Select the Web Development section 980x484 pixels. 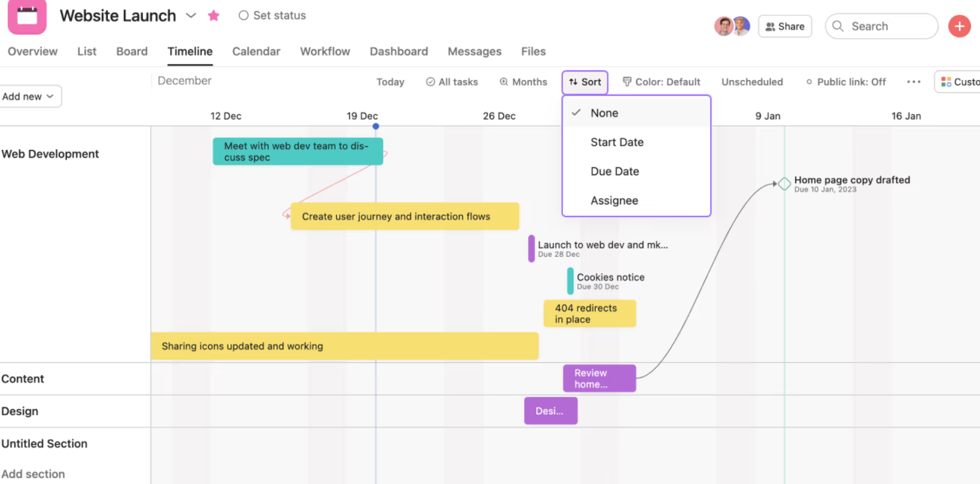(x=50, y=154)
